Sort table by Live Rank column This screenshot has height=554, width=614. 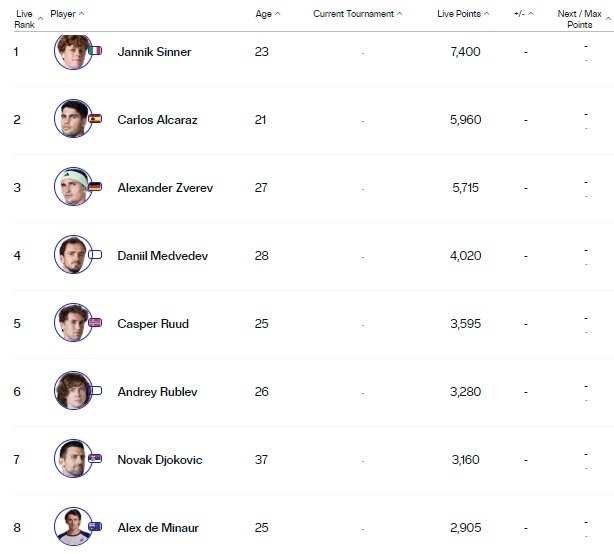[x=25, y=19]
